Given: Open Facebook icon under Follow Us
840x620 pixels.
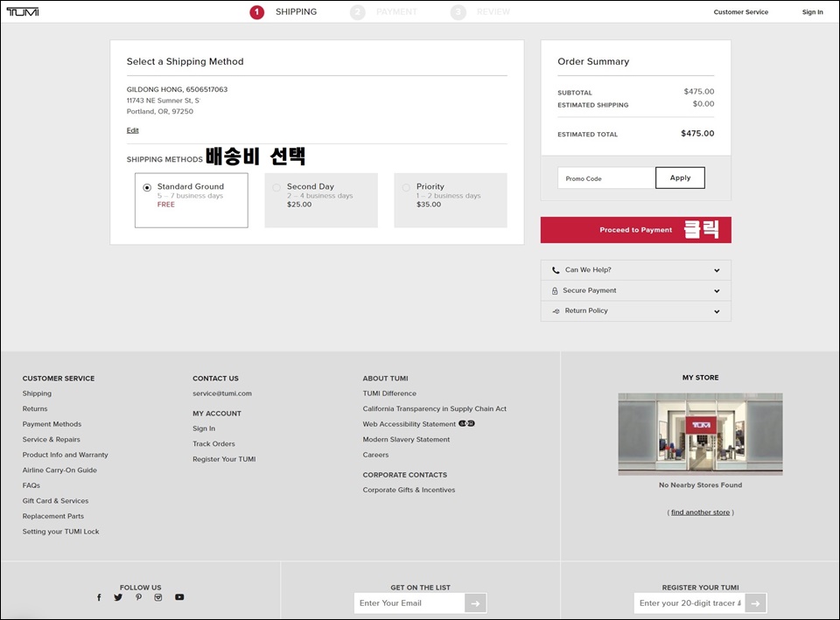Looking at the screenshot, I should point(99,597).
